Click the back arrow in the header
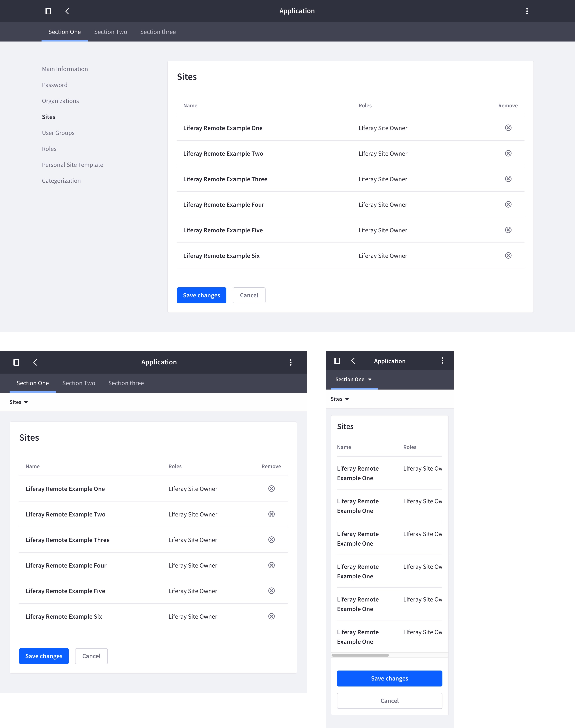Viewport: 575px width, 728px height. tap(67, 11)
